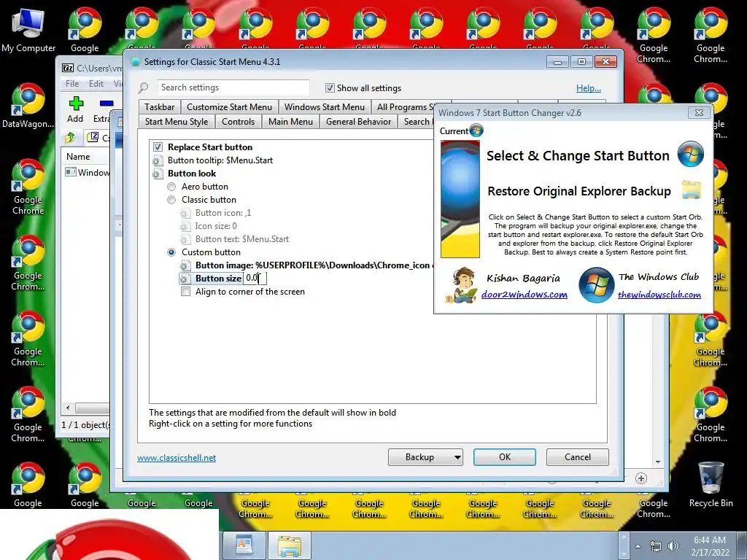Open the www.classicshell.net link
This screenshot has height=560, width=747.
click(x=177, y=458)
